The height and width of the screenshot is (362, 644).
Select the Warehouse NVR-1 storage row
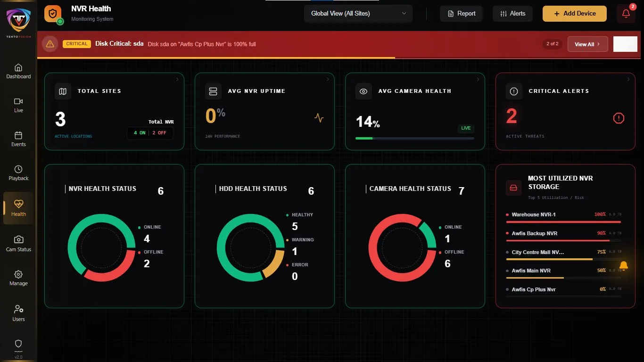pos(563,217)
